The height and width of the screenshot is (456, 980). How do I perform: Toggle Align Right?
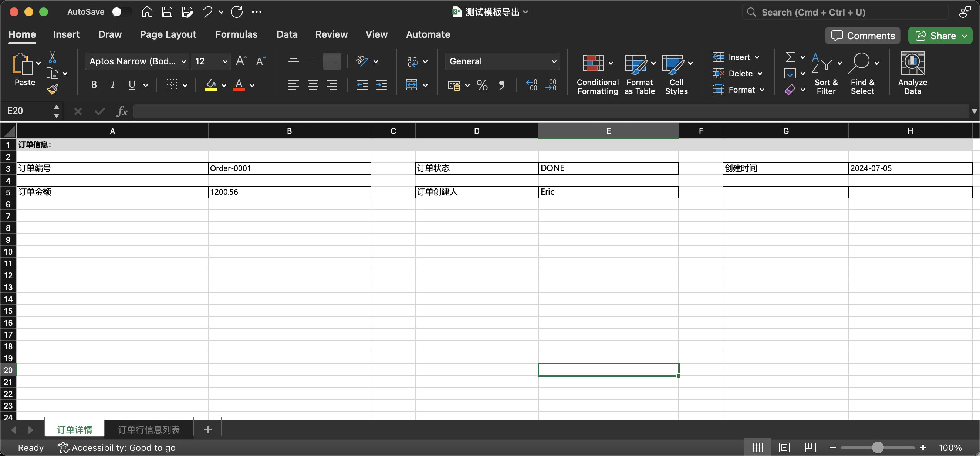332,85
